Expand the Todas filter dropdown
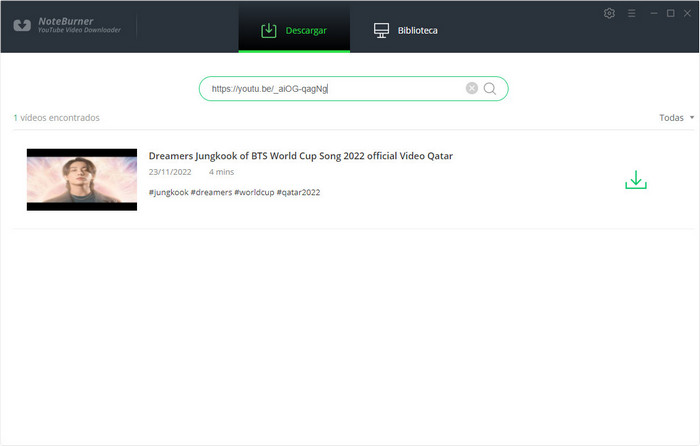 pos(676,117)
